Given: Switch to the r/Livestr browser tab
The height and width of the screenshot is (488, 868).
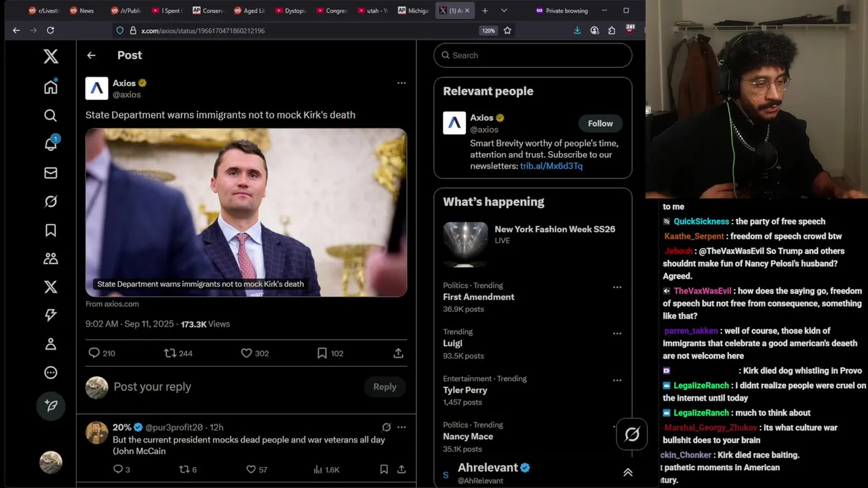Looking at the screenshot, I should pos(45,10).
